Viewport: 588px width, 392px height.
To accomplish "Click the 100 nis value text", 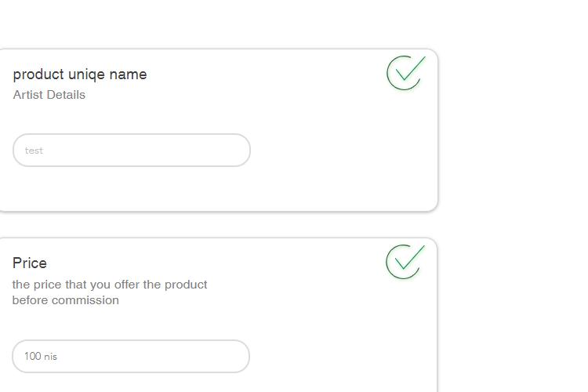I will tap(41, 357).
